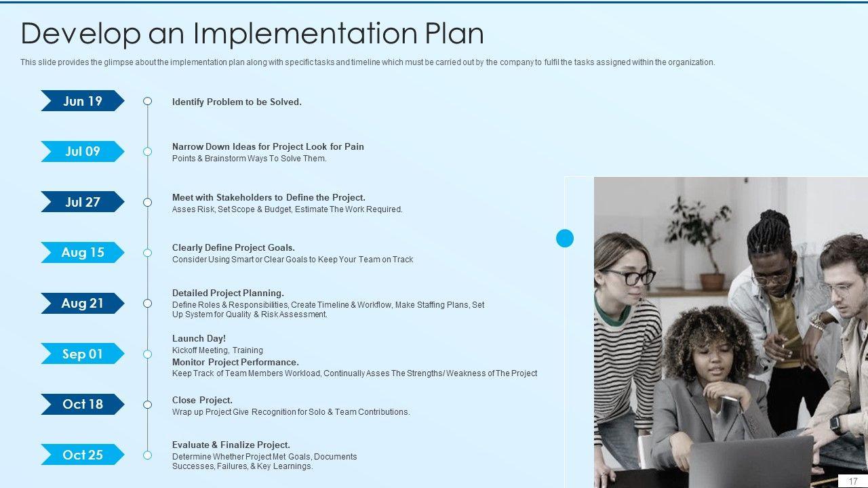This screenshot has width=868, height=488.
Task: Select the Jul 09 date arrow
Action: tap(83, 151)
